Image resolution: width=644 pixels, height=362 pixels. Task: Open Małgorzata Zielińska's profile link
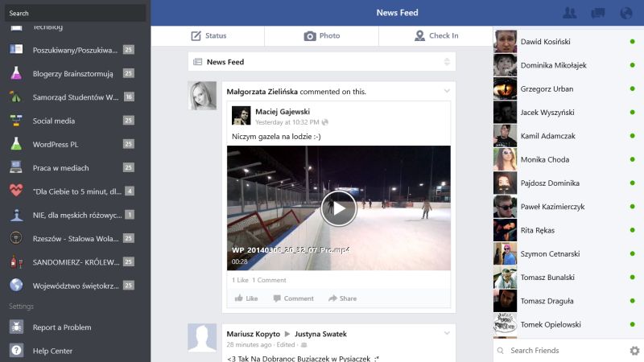pos(262,92)
